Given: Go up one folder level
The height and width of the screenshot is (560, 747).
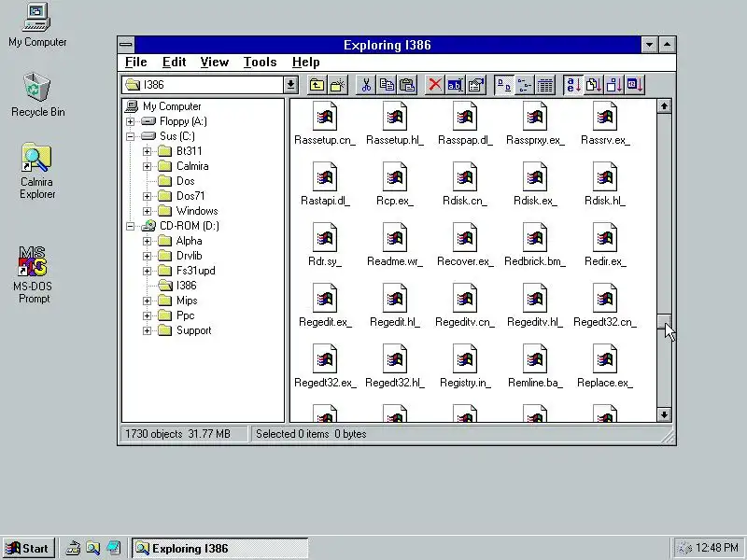Looking at the screenshot, I should [x=317, y=85].
